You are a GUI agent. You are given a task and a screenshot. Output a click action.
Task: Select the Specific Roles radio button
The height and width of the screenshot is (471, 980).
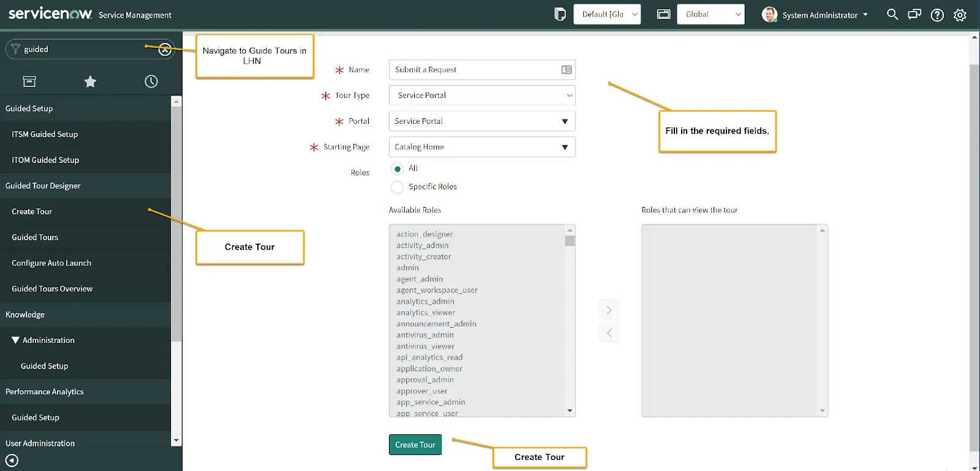pyautogui.click(x=398, y=187)
